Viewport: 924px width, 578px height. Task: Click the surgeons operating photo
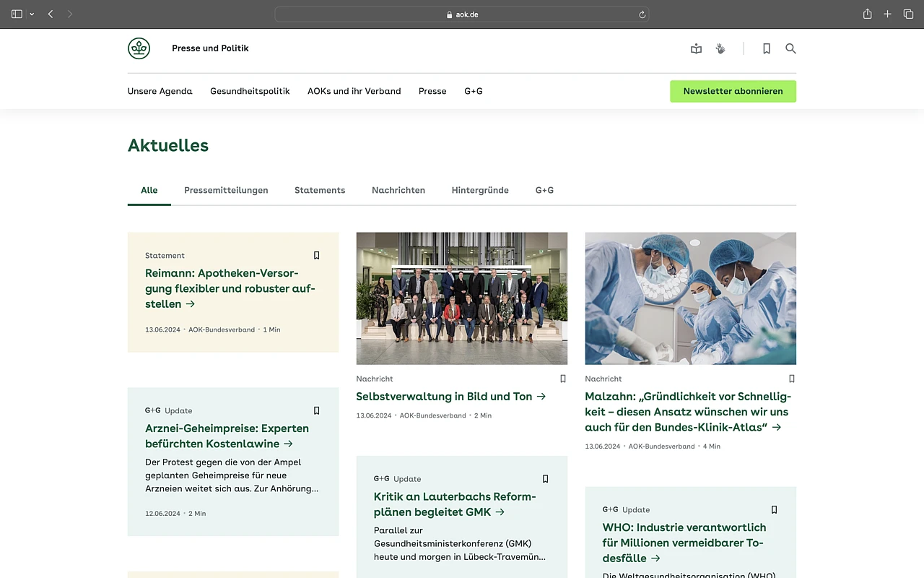coord(690,298)
